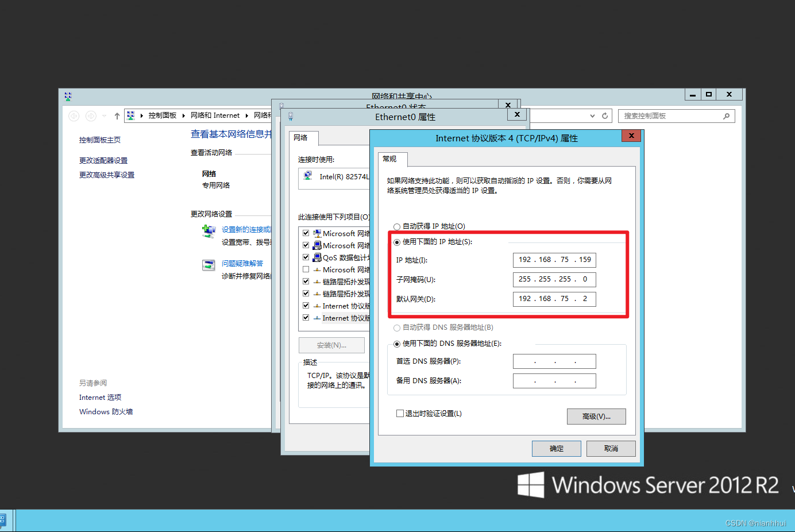Screen dimensions: 795x532
Task: Expand the breadcrumb arrow after 网络和 Internet
Action: [247, 115]
